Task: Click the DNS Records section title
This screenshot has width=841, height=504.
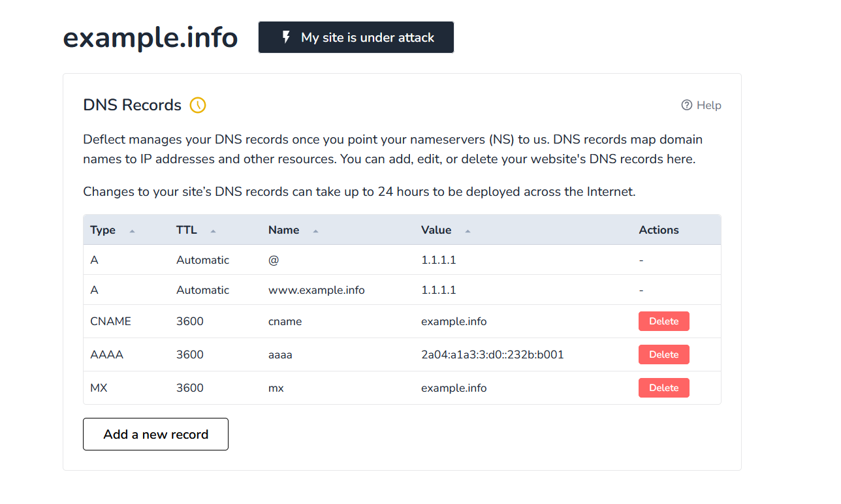Action: coord(133,105)
